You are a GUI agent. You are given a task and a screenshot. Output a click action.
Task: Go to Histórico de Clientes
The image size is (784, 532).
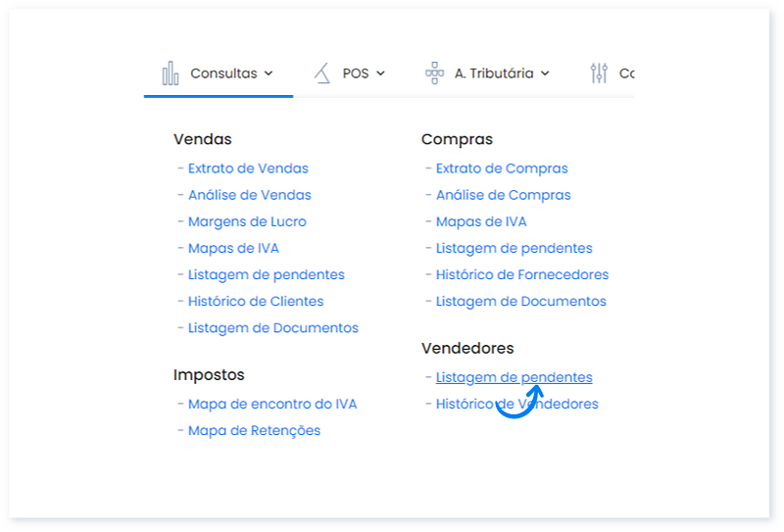coord(255,302)
